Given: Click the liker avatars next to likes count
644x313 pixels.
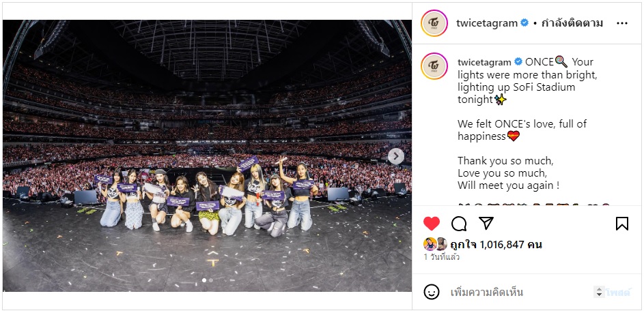Looking at the screenshot, I should [x=435, y=244].
